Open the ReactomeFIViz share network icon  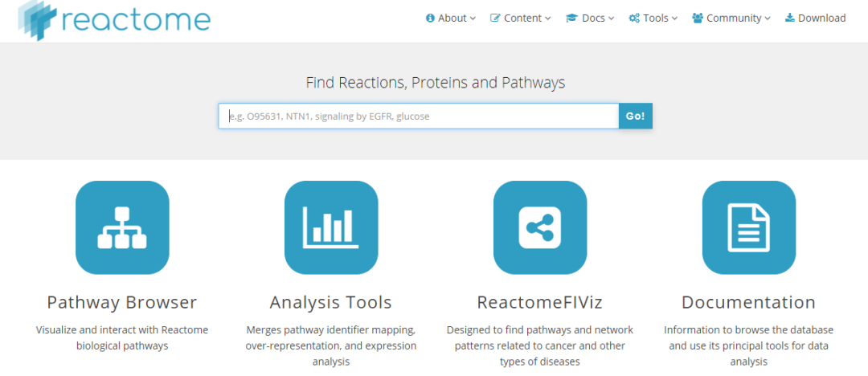(540, 227)
